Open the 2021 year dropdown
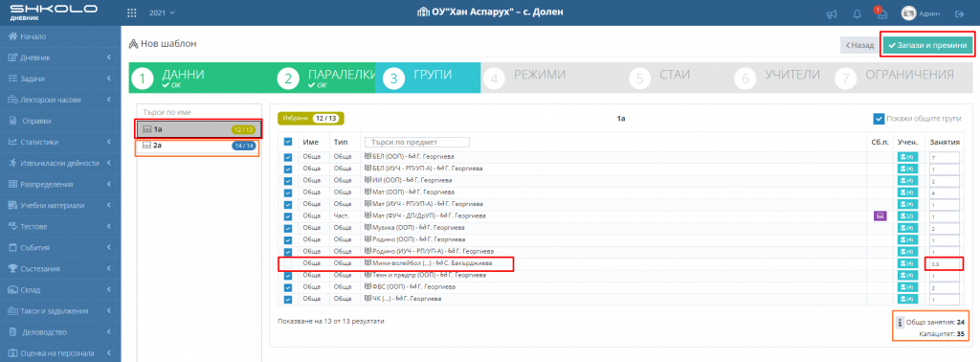 click(162, 12)
